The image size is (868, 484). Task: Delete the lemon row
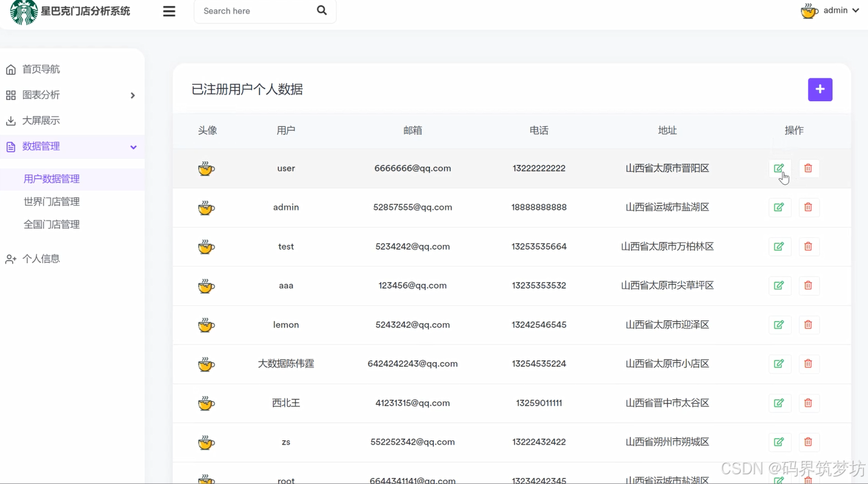[808, 324]
